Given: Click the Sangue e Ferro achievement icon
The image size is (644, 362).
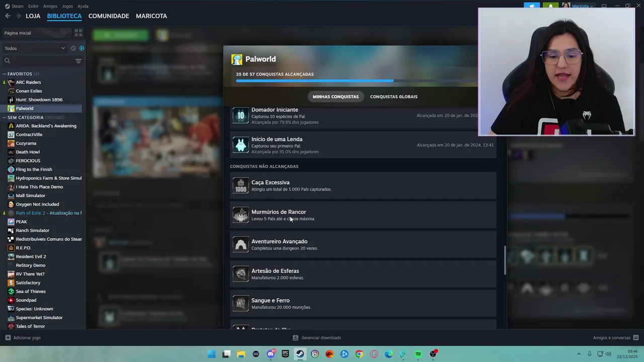Looking at the screenshot, I should point(240,303).
